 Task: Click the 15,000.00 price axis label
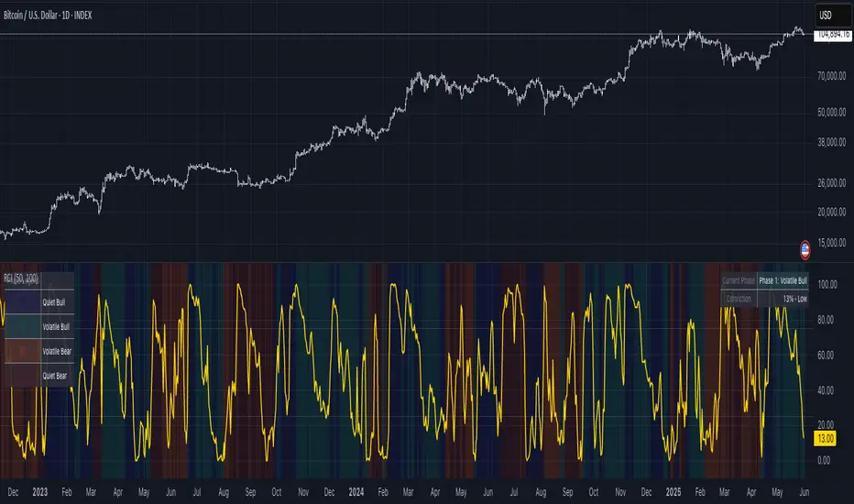tap(831, 243)
